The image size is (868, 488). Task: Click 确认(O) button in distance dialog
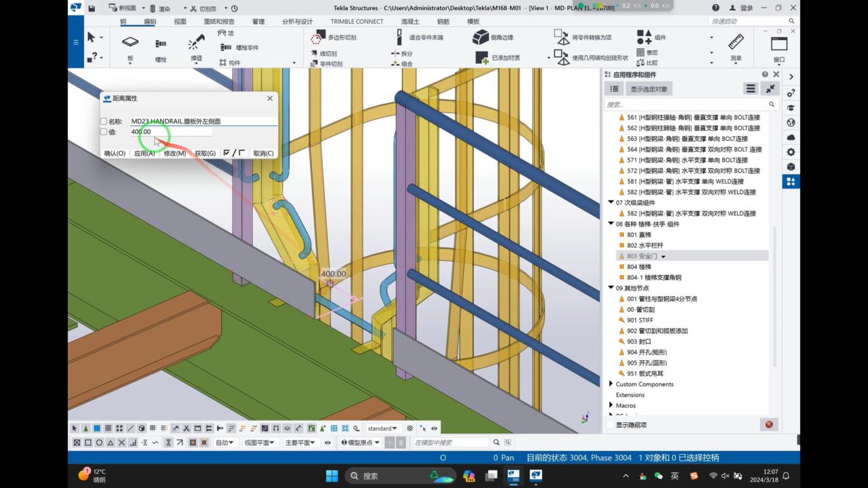click(114, 153)
